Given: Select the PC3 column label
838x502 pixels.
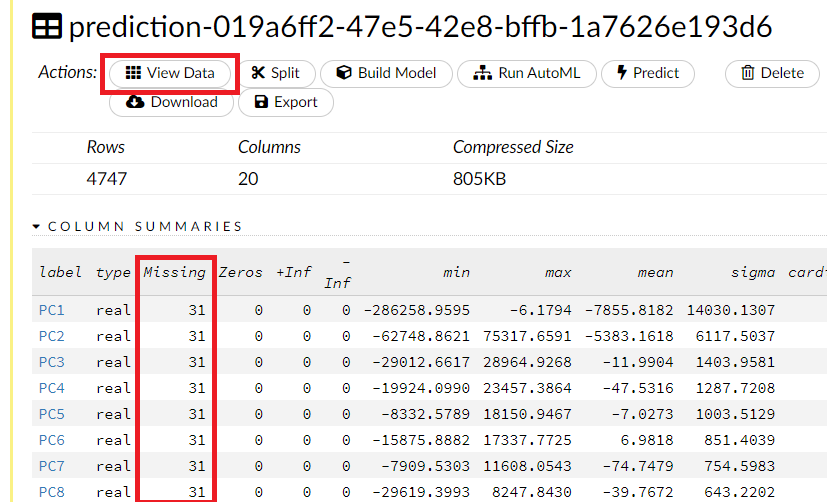Looking at the screenshot, I should [51, 362].
